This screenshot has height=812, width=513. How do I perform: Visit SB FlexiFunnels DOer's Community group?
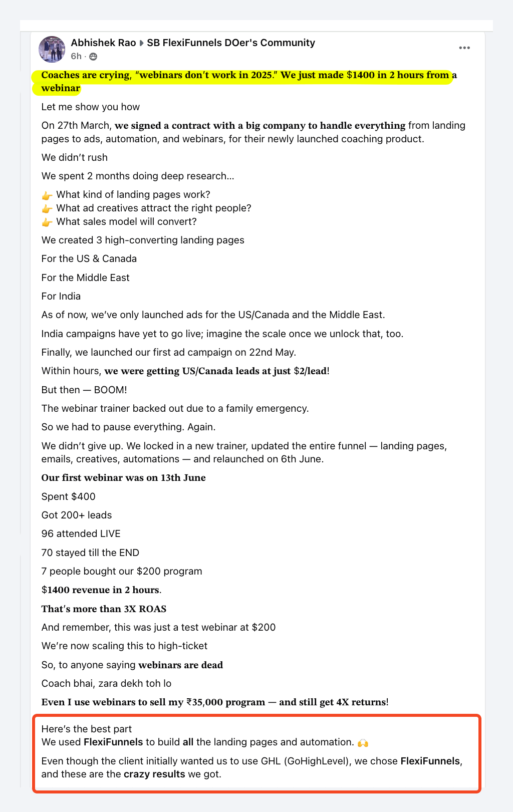coord(231,43)
